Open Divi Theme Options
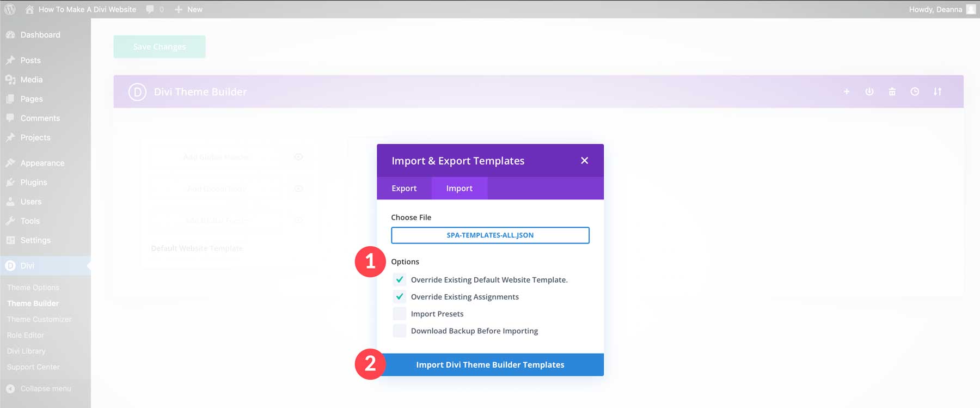This screenshot has width=980, height=408. pyautogui.click(x=33, y=288)
